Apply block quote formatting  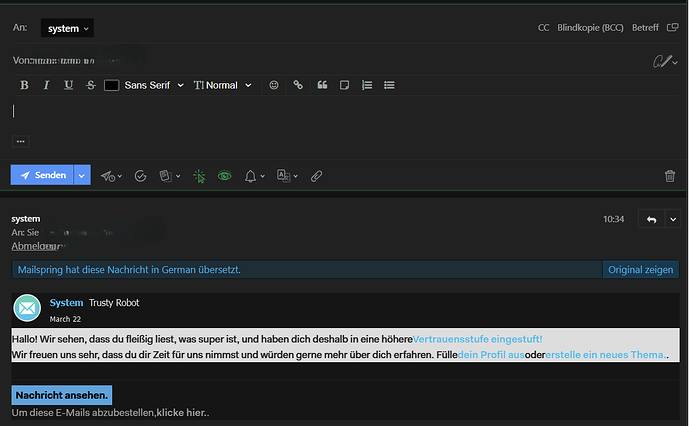(322, 86)
